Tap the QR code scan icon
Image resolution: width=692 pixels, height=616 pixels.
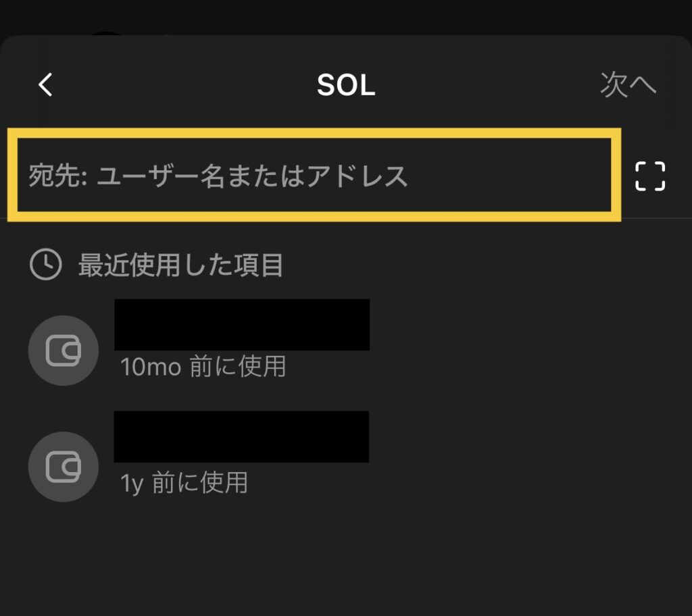[650, 176]
